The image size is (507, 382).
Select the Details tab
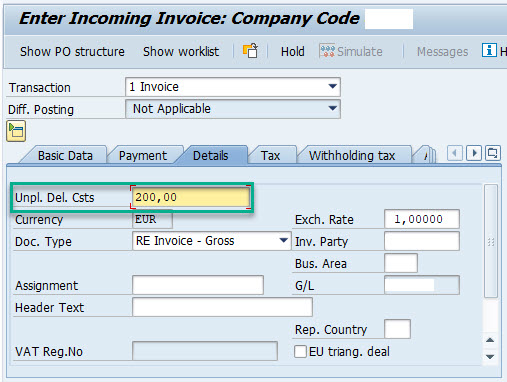pyautogui.click(x=211, y=156)
